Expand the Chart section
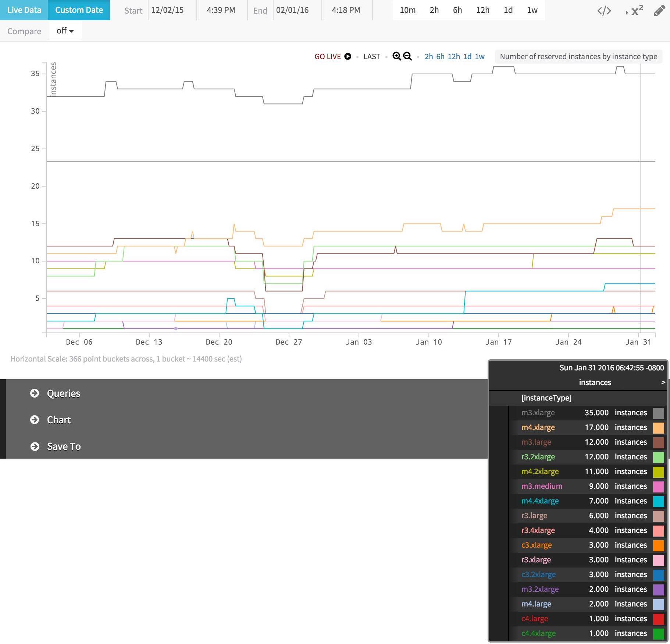 (x=59, y=420)
